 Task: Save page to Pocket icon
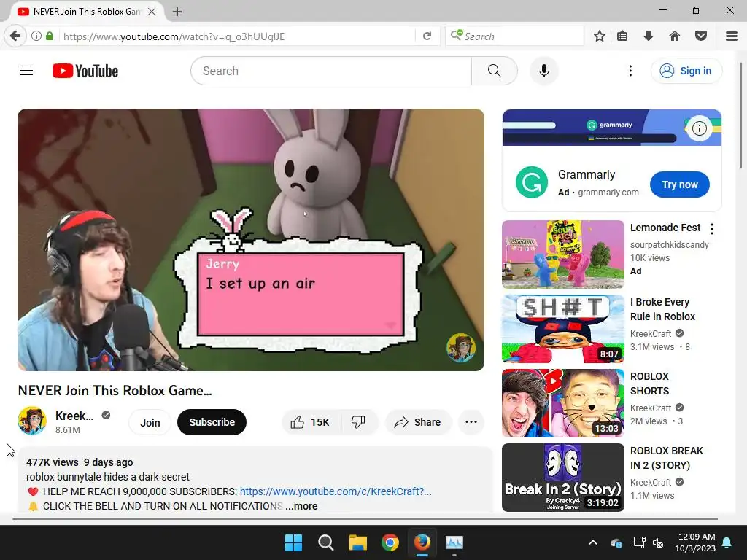click(x=701, y=36)
